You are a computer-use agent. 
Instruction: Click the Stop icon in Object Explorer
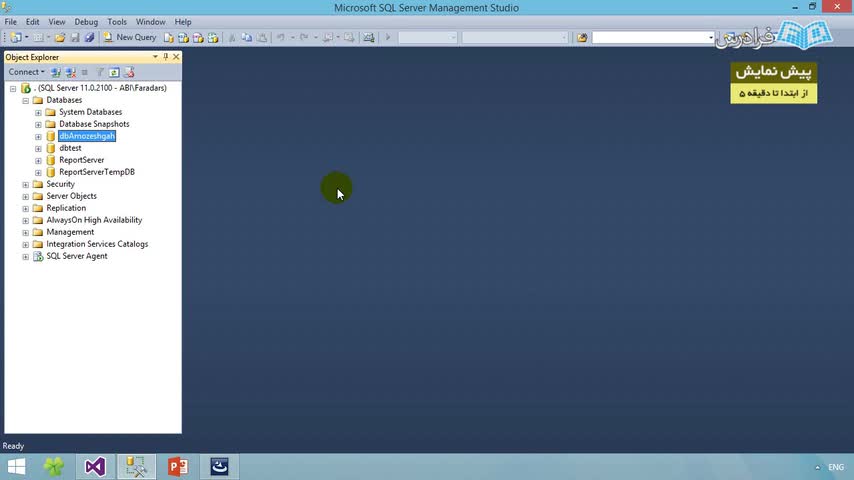[x=84, y=72]
